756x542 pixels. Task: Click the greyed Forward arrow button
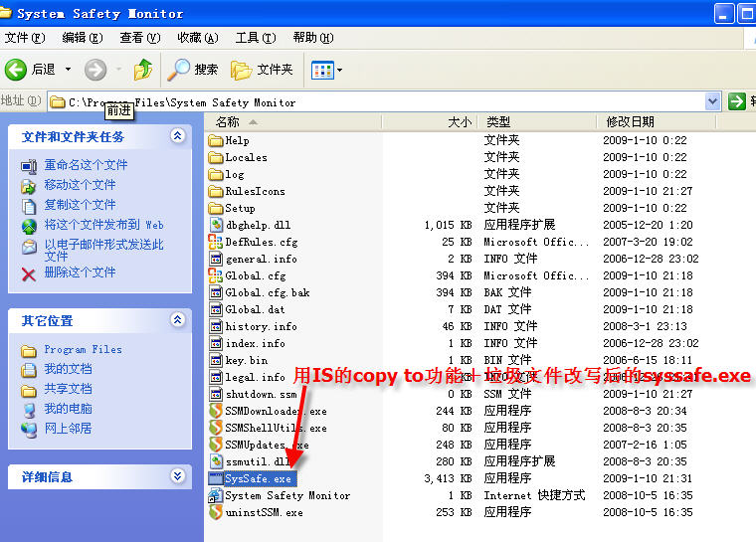click(x=94, y=70)
